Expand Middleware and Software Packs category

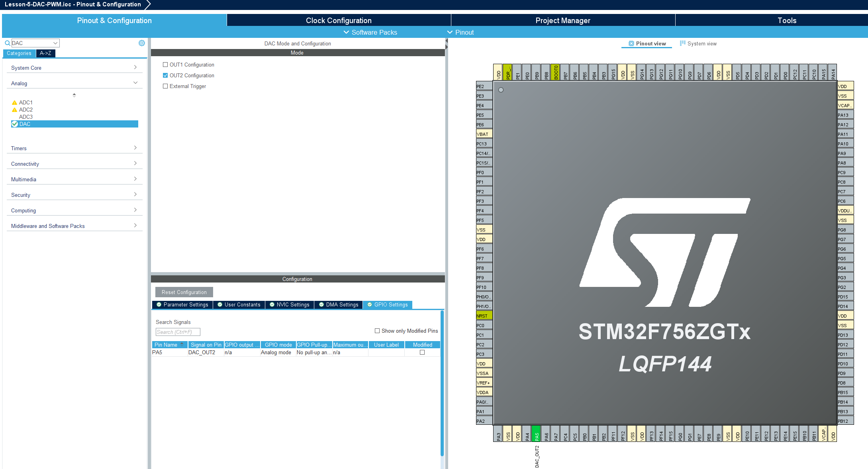tap(74, 226)
